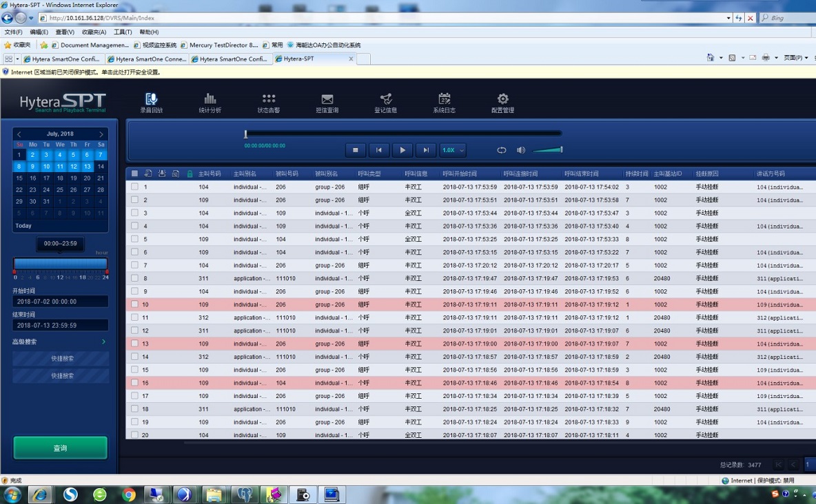The width and height of the screenshot is (816, 504).
Task: Click the document search icon in table header
Action: click(176, 174)
